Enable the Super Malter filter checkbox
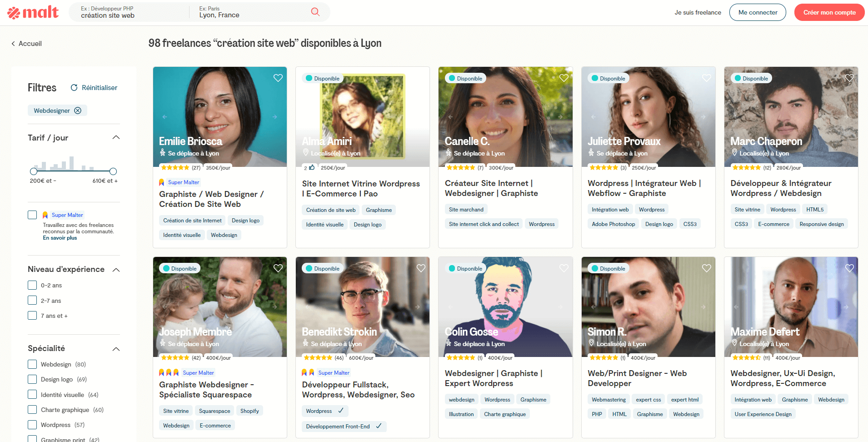868x442 pixels. click(x=32, y=215)
